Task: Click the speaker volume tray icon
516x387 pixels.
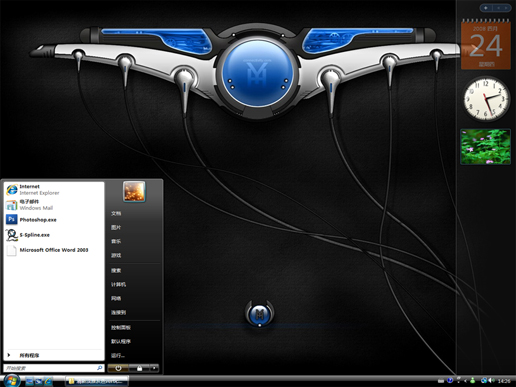Action: pyautogui.click(x=491, y=380)
